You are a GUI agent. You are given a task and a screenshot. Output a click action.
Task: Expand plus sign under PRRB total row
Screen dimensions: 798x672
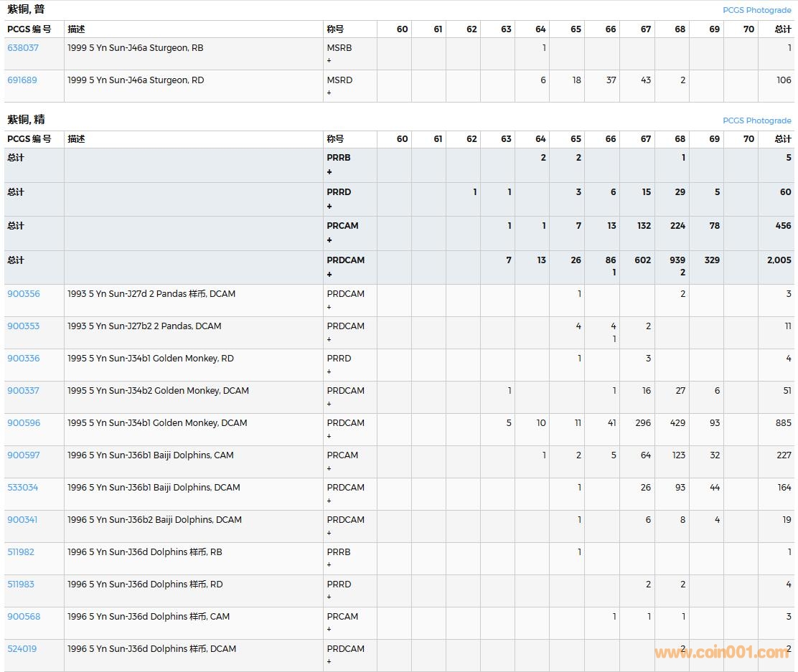tap(329, 172)
